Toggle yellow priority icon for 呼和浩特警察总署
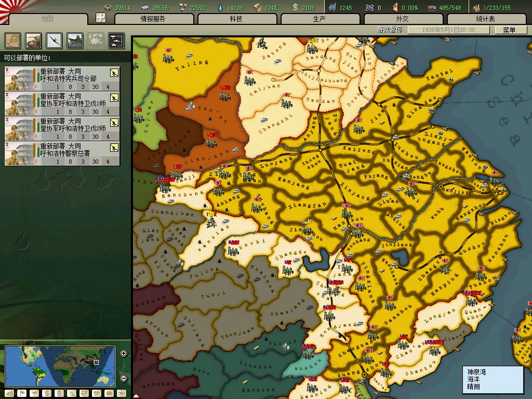The width and height of the screenshot is (532, 399). pos(114,147)
